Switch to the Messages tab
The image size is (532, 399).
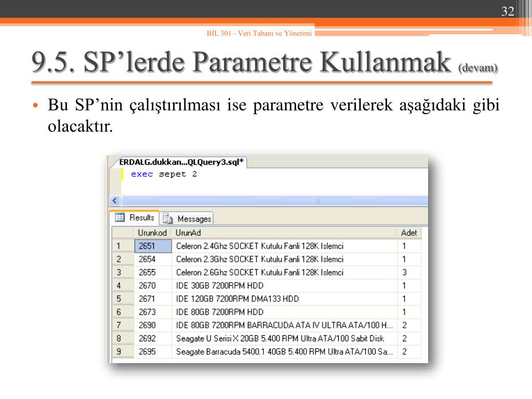pos(188,219)
